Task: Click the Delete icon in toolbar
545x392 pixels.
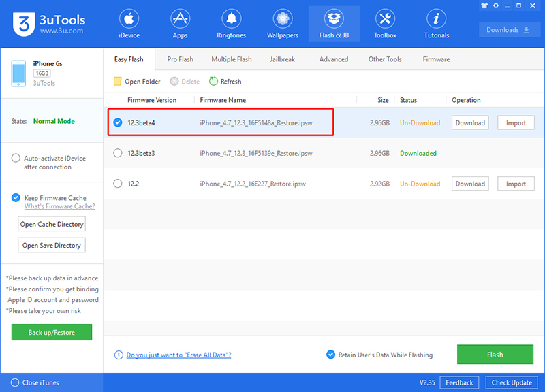Action: 174,81
